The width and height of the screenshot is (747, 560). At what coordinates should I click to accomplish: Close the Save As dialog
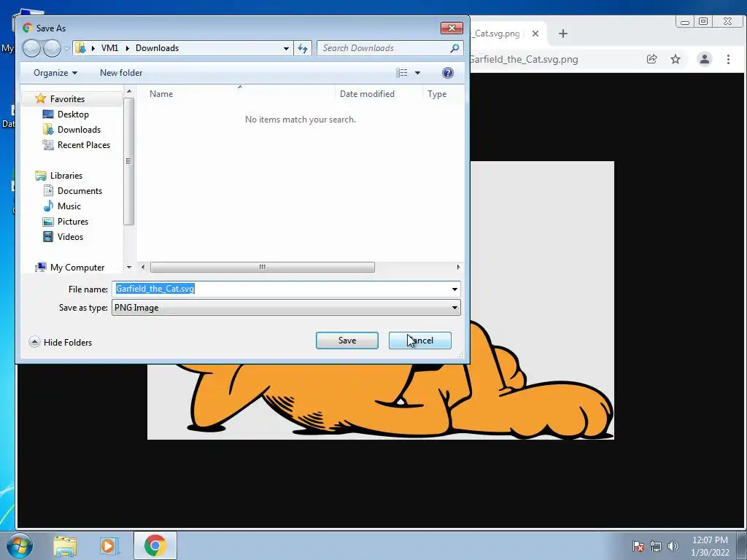(452, 28)
